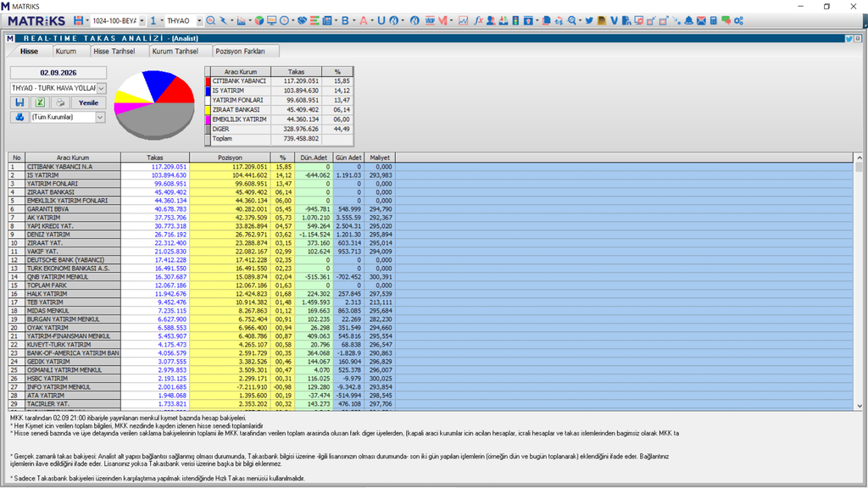The image size is (868, 488).
Task: Click the MIDAS MENKUL row name
Action: (x=48, y=311)
